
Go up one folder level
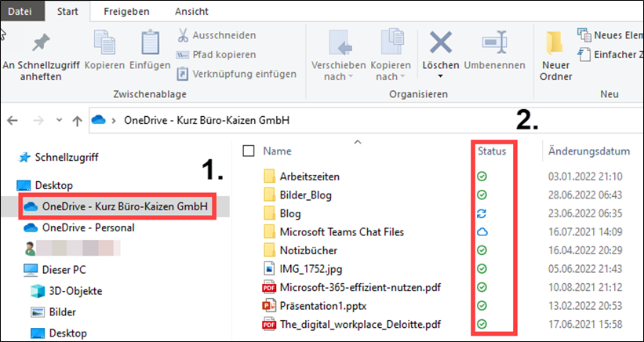(77, 121)
